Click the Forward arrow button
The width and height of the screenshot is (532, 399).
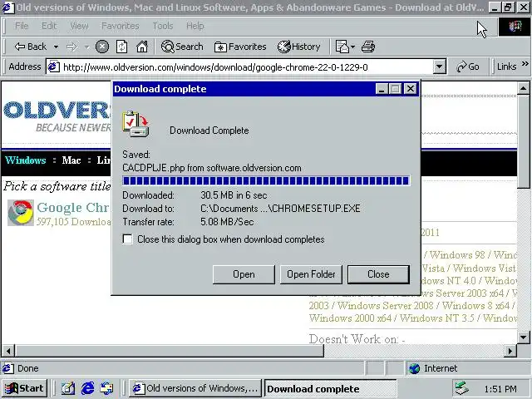pyautogui.click(x=71, y=47)
